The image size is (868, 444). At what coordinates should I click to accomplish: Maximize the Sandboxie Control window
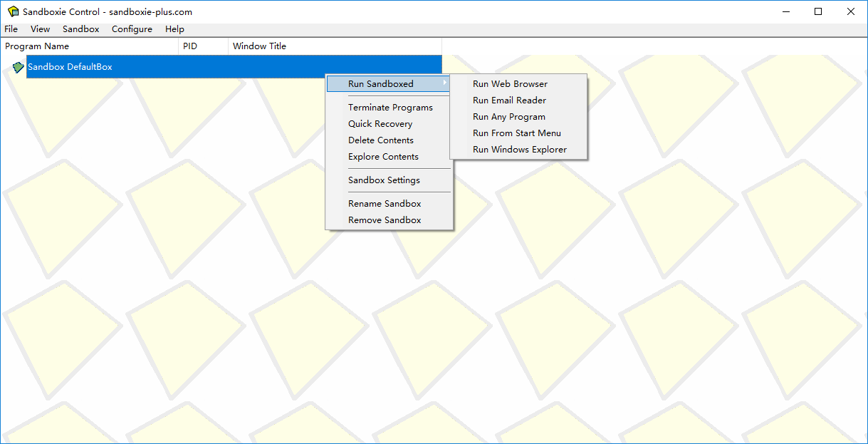(x=819, y=11)
